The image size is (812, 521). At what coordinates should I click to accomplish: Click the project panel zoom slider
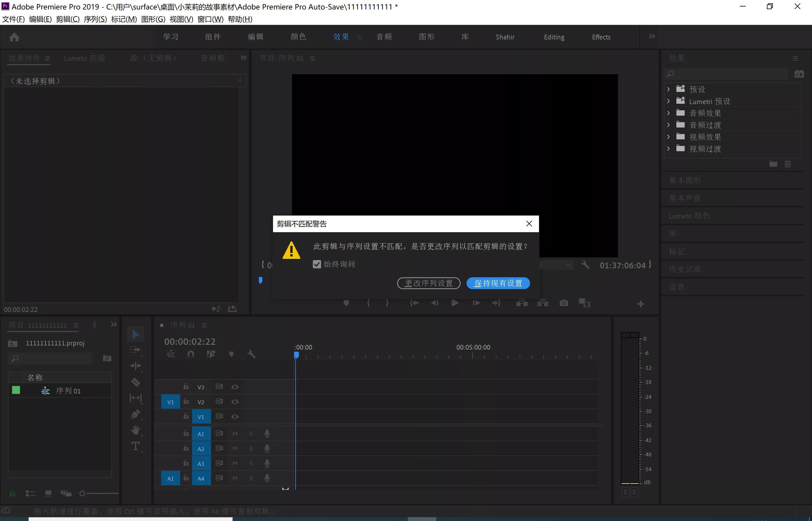tap(82, 494)
